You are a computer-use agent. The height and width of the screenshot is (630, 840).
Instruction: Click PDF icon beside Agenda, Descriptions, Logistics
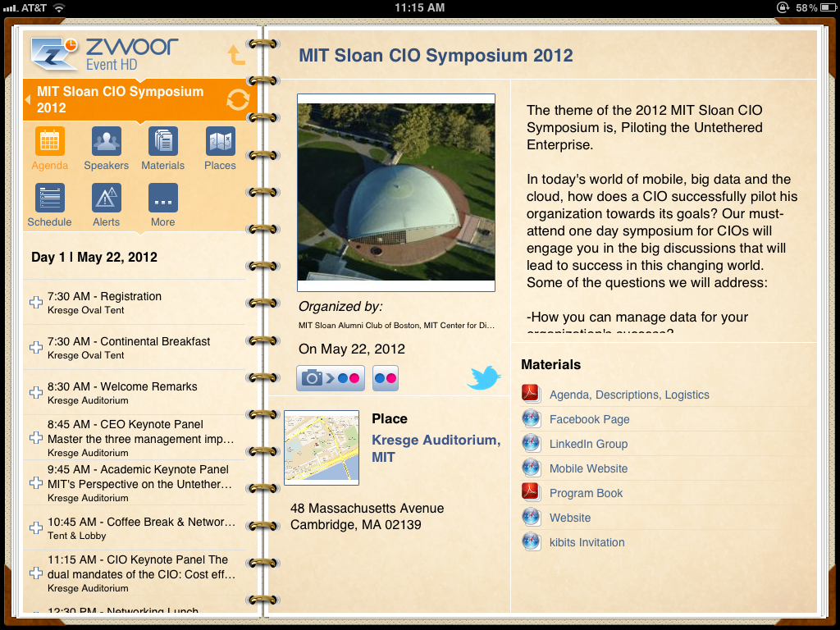pyautogui.click(x=531, y=394)
